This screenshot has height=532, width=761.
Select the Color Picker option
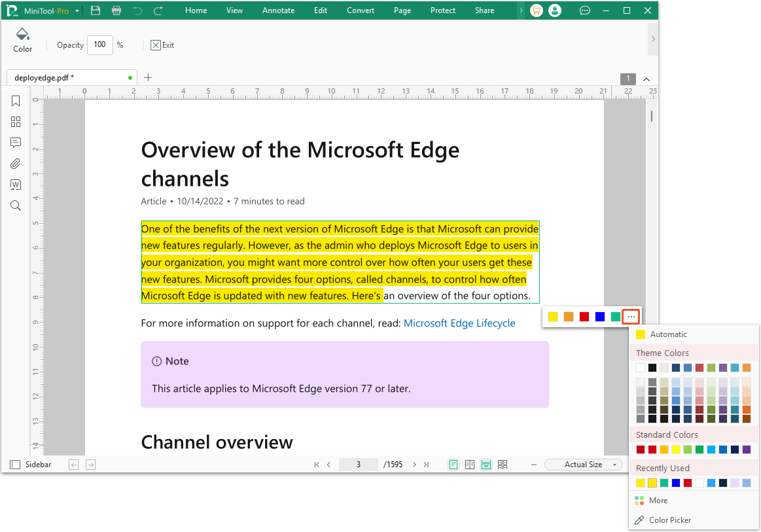tap(671, 520)
